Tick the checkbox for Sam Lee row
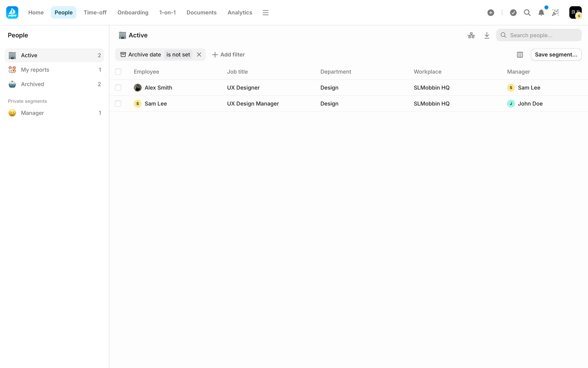 pyautogui.click(x=118, y=104)
